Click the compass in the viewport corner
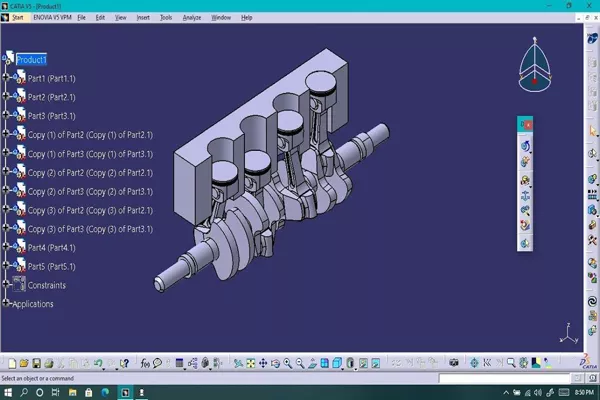Screen dimensions: 600x400 pos(535,64)
